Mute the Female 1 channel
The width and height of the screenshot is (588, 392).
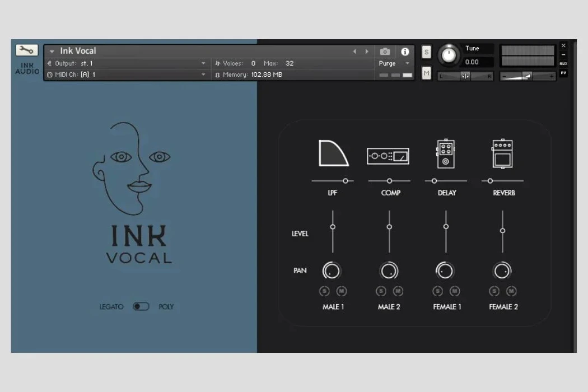coord(455,291)
